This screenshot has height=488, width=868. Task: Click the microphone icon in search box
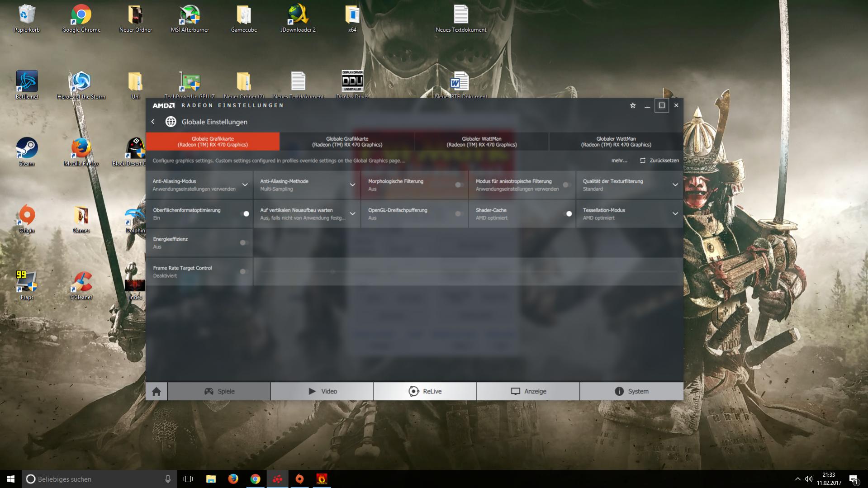point(168,479)
